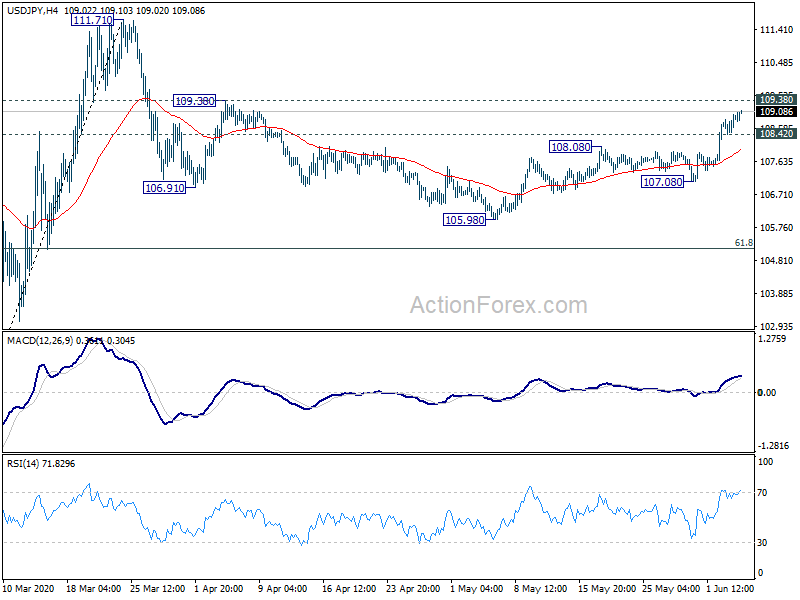Click the RSI(14) 71.8296 indicator label
Screen dimensions: 800x600
[x=41, y=464]
